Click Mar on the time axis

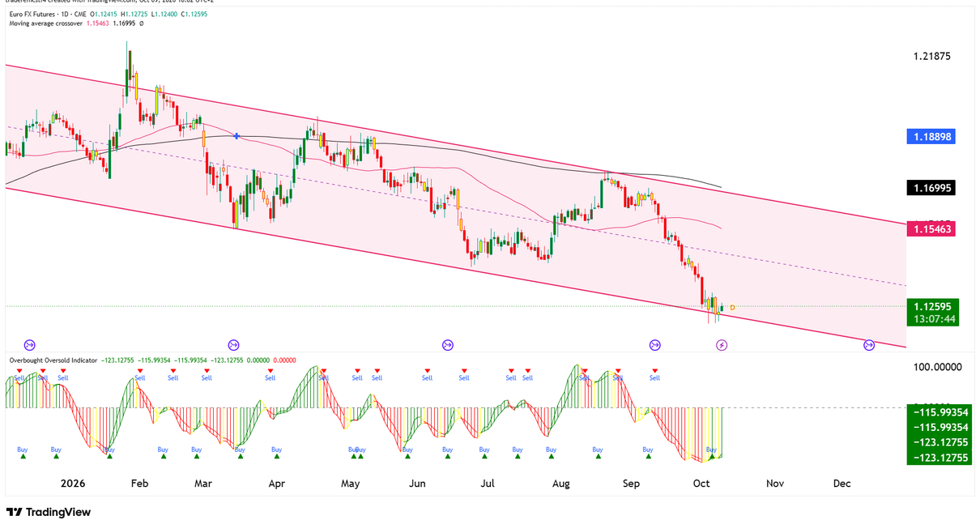pyautogui.click(x=203, y=484)
